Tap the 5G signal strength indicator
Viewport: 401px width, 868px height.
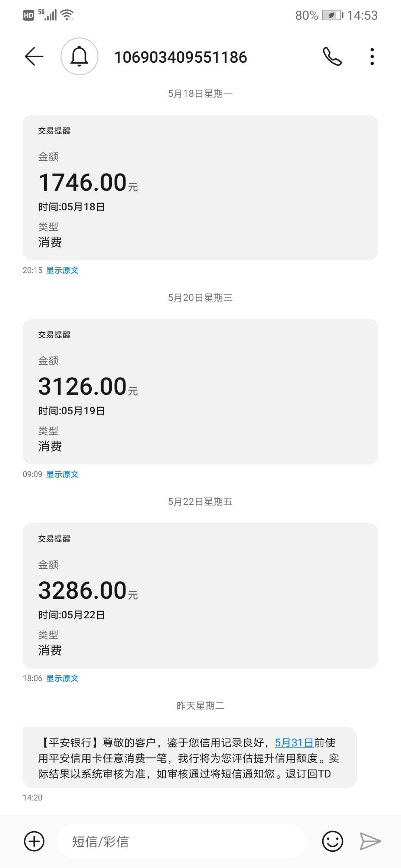(x=48, y=15)
